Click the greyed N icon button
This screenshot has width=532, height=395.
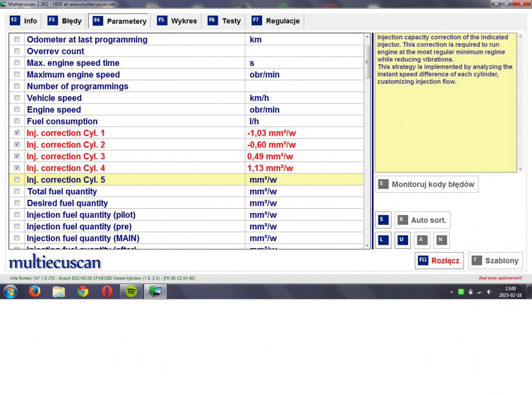pyautogui.click(x=441, y=240)
